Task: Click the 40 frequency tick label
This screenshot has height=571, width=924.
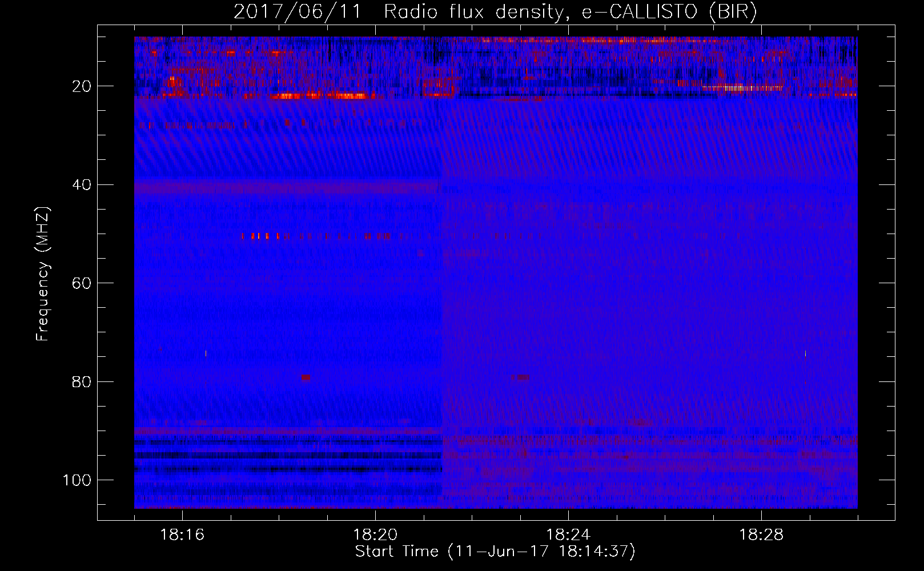Action: (82, 185)
